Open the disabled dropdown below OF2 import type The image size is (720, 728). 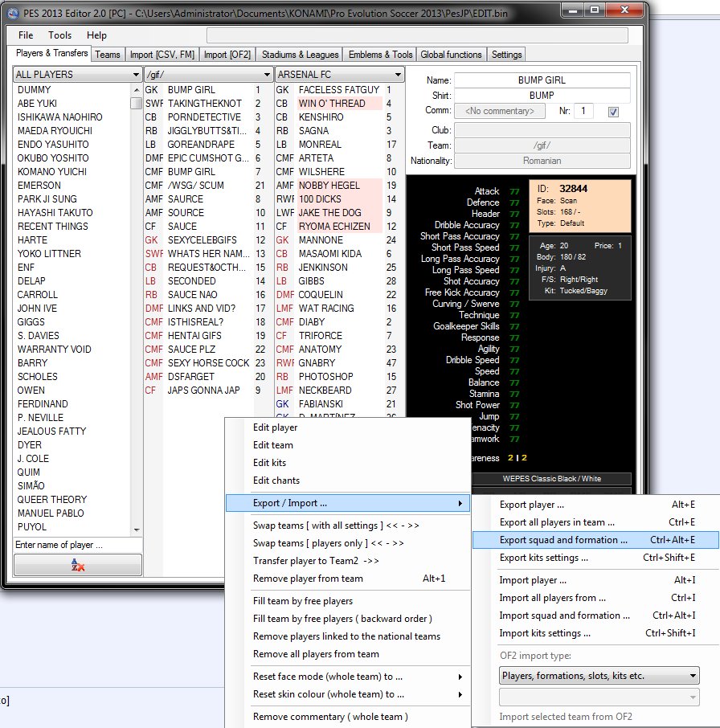coord(599,697)
